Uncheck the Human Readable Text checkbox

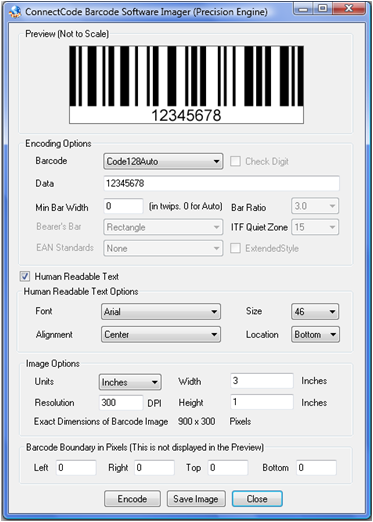25,276
